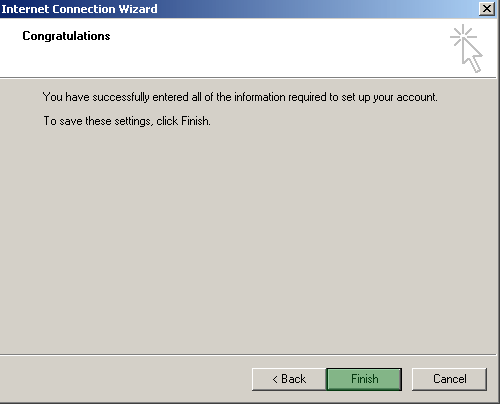
Task: Click the word 'Wizard' in the title bar
Action: coord(138,9)
